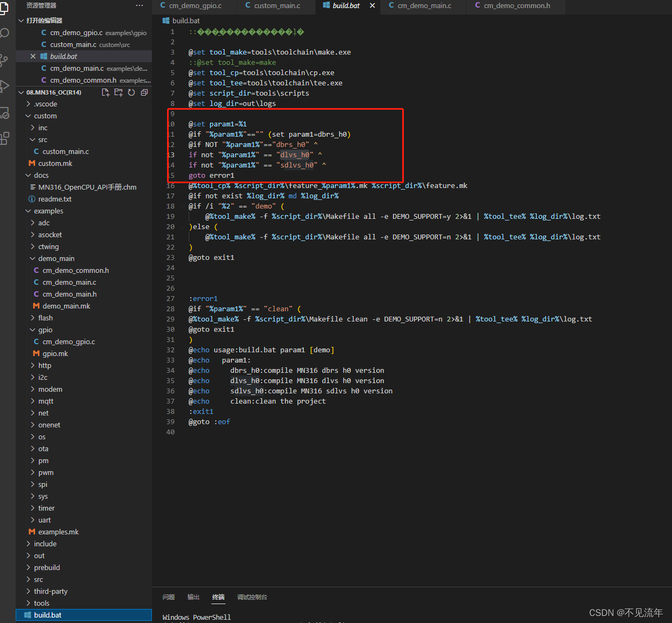Click the info icon of readme.txt
The image size is (672, 623).
coord(32,199)
